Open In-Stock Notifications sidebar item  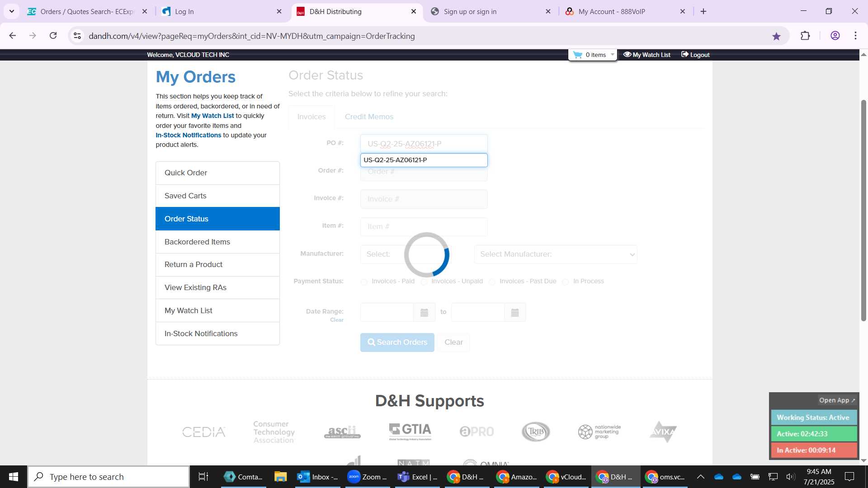click(x=217, y=333)
